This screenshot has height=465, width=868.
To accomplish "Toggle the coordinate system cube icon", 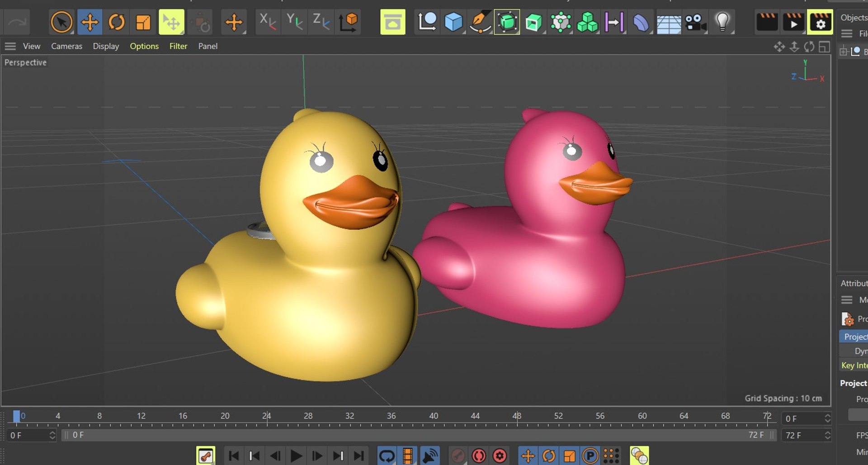I will pos(348,22).
